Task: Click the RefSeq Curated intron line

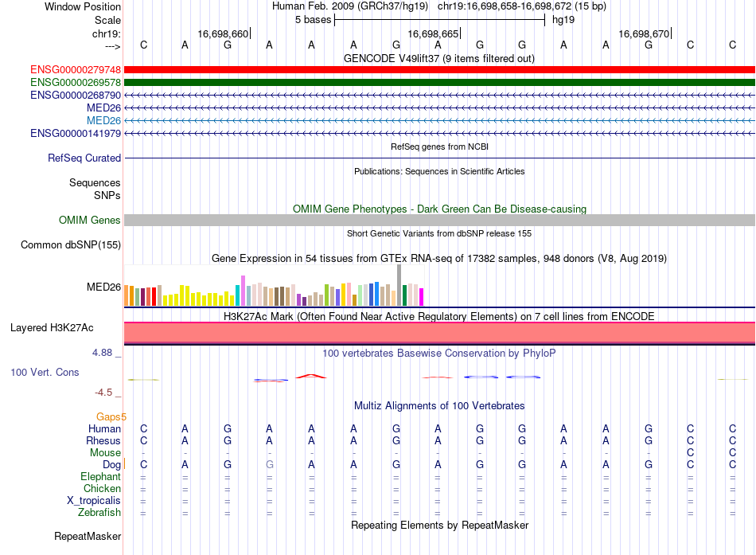Action: pos(439,158)
